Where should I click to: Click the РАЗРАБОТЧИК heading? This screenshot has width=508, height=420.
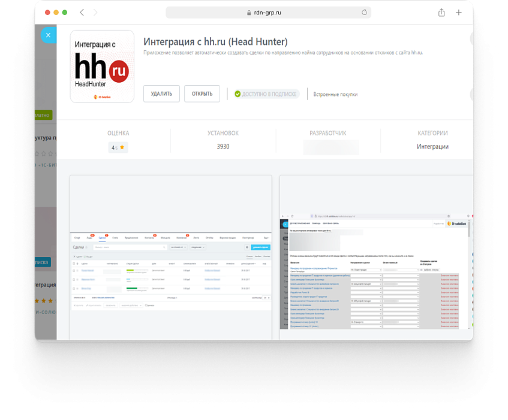pyautogui.click(x=328, y=133)
